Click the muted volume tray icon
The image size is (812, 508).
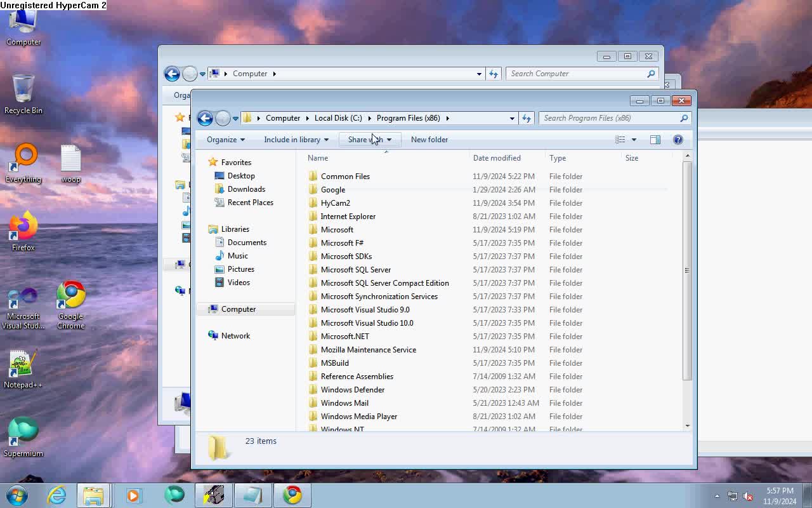point(748,496)
